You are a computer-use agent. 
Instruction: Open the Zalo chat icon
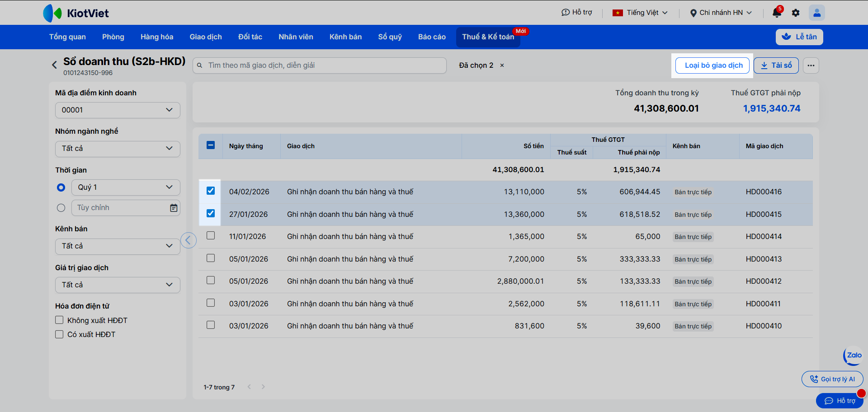pos(853,356)
